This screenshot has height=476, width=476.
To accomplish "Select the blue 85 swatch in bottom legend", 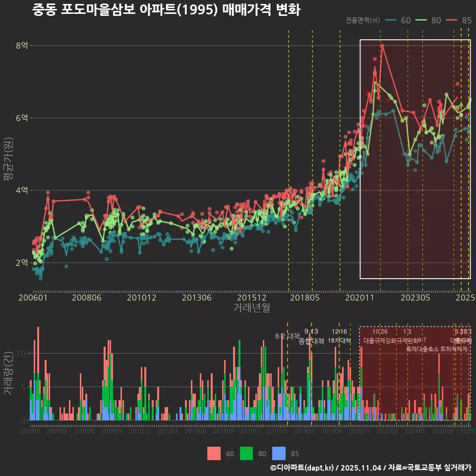I will coord(279,453).
